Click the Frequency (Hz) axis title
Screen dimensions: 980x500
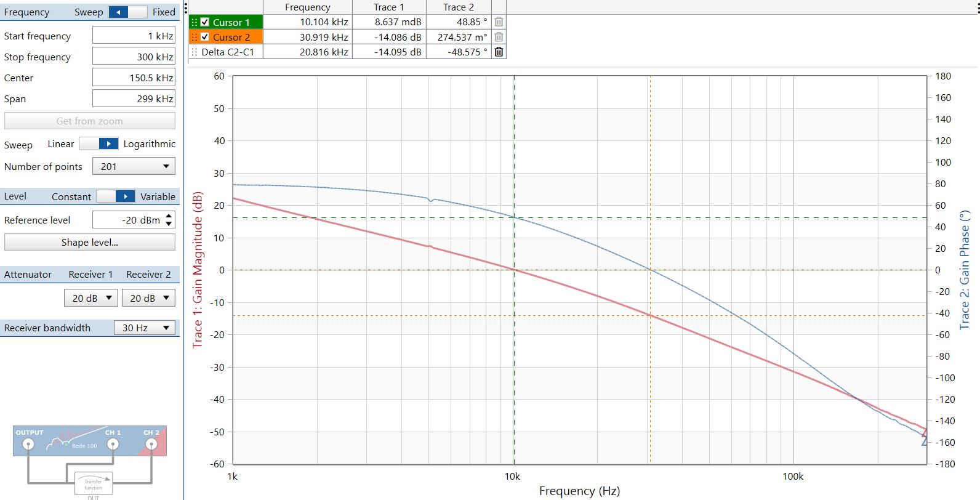[579, 491]
